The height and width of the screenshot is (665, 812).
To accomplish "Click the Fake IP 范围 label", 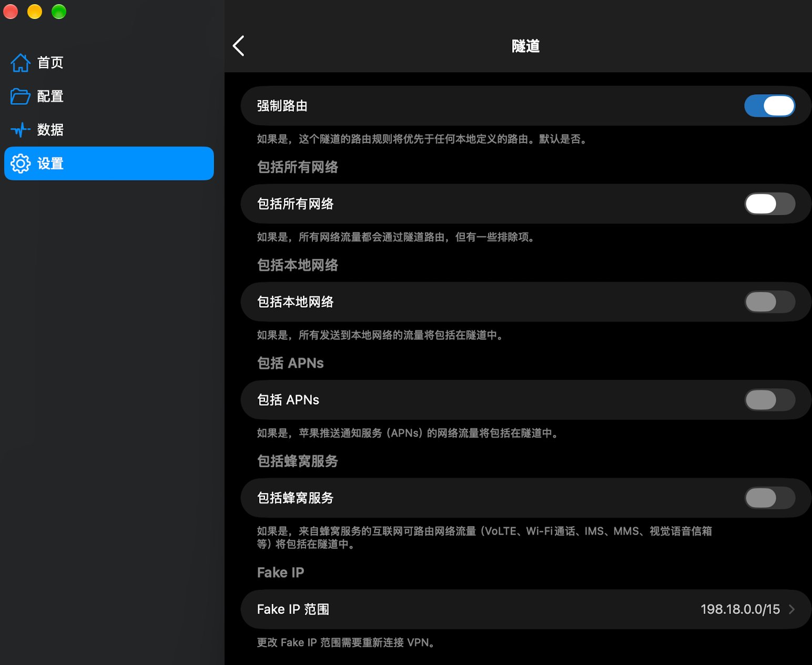I will [293, 609].
